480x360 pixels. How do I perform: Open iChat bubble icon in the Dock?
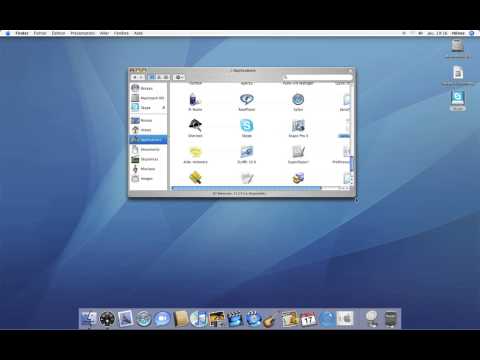[x=162, y=319]
